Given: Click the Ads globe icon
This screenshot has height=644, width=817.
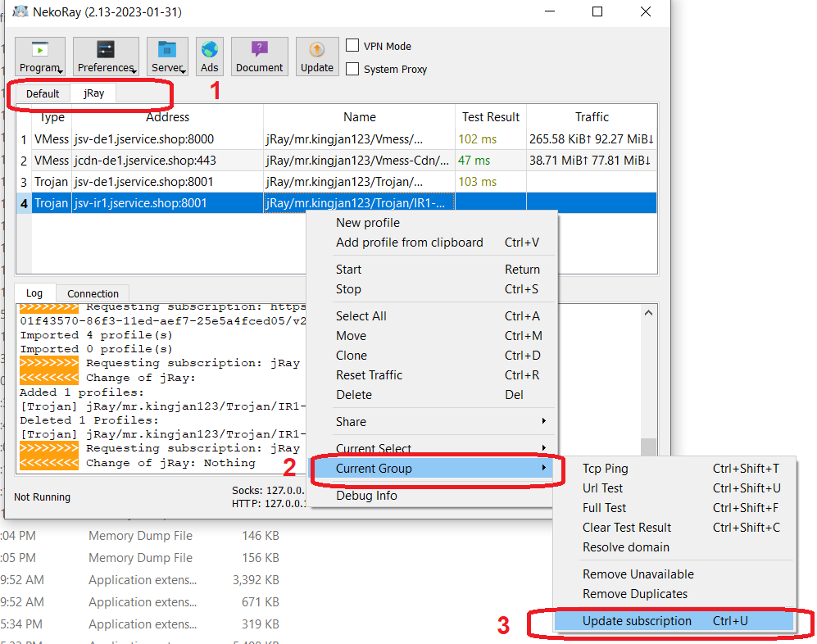Looking at the screenshot, I should (210, 57).
